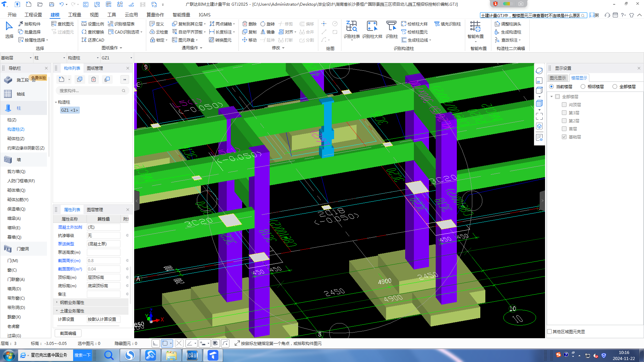Open the 工程设置 ribbon tab

coord(33,15)
